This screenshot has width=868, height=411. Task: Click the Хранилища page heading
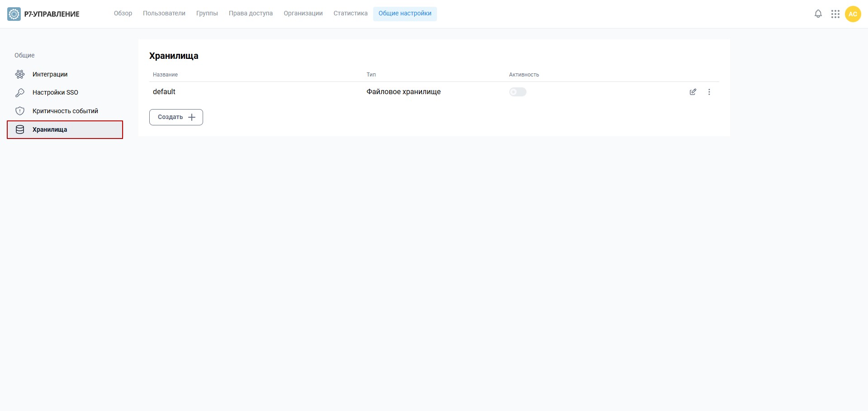pos(174,56)
